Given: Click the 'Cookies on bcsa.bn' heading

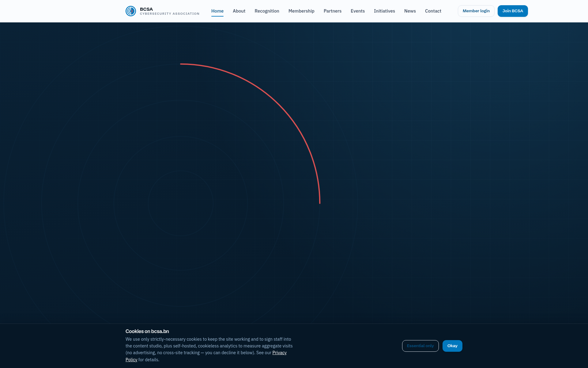Looking at the screenshot, I should click(147, 331).
